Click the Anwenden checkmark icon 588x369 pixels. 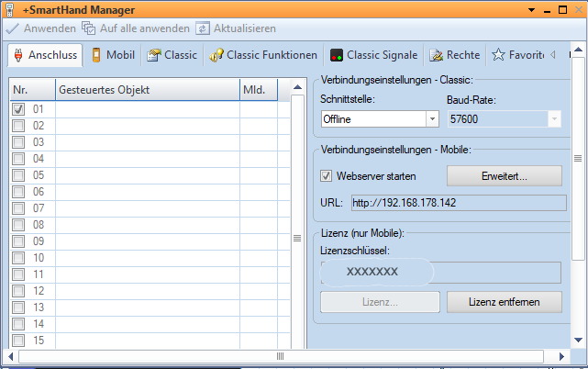coord(12,28)
